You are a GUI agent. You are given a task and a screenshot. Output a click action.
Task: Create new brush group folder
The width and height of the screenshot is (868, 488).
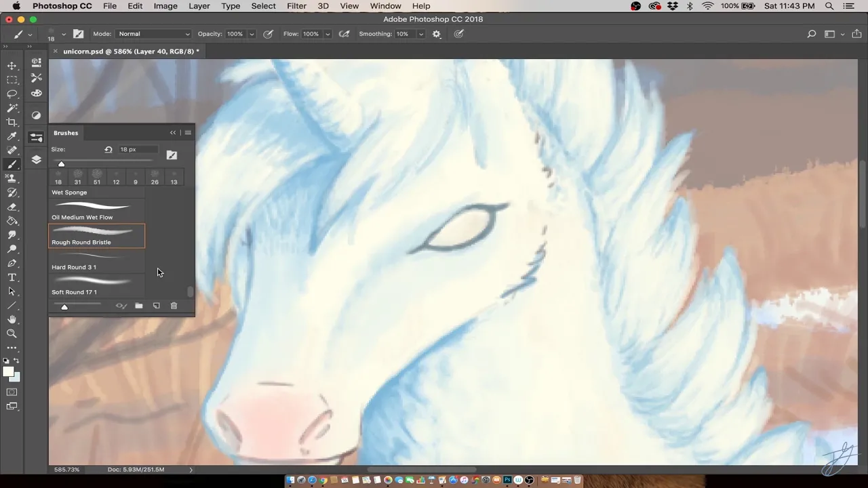(x=138, y=306)
